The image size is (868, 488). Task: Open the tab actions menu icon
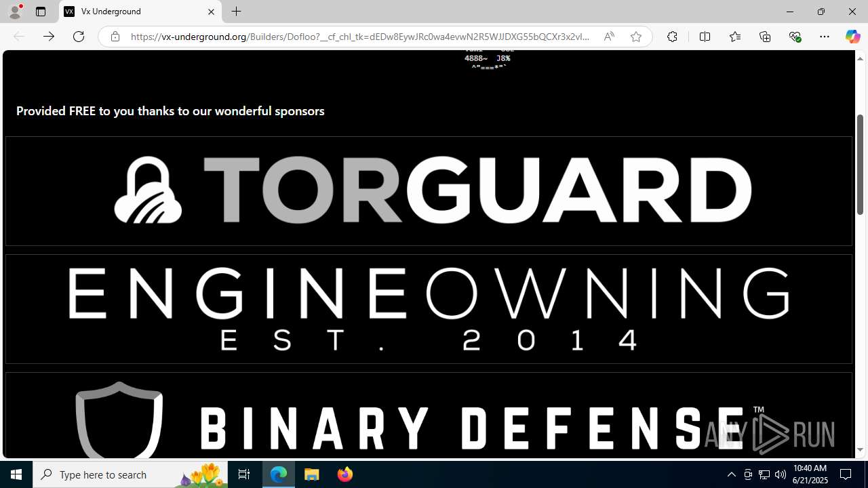[41, 12]
